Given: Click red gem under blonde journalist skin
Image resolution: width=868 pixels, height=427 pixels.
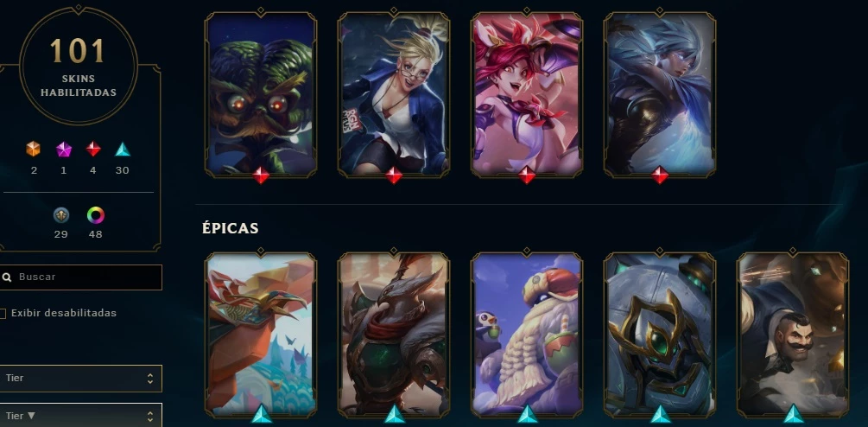Looking at the screenshot, I should point(394,175).
